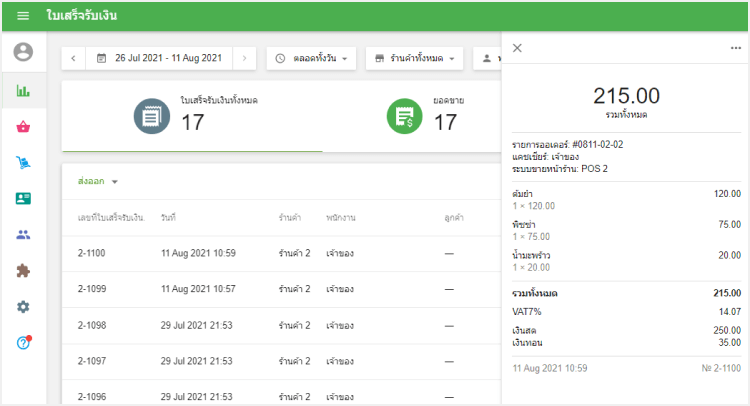The image size is (750, 406).
Task: Click the user account profile icon
Action: [23, 53]
